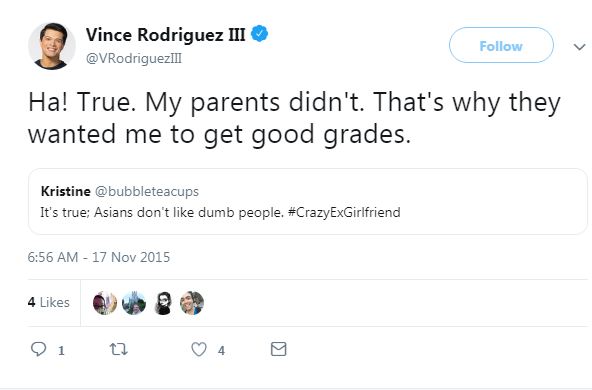Screen dimensions: 592x390
Task: Open the second liker's avatar
Action: click(134, 303)
